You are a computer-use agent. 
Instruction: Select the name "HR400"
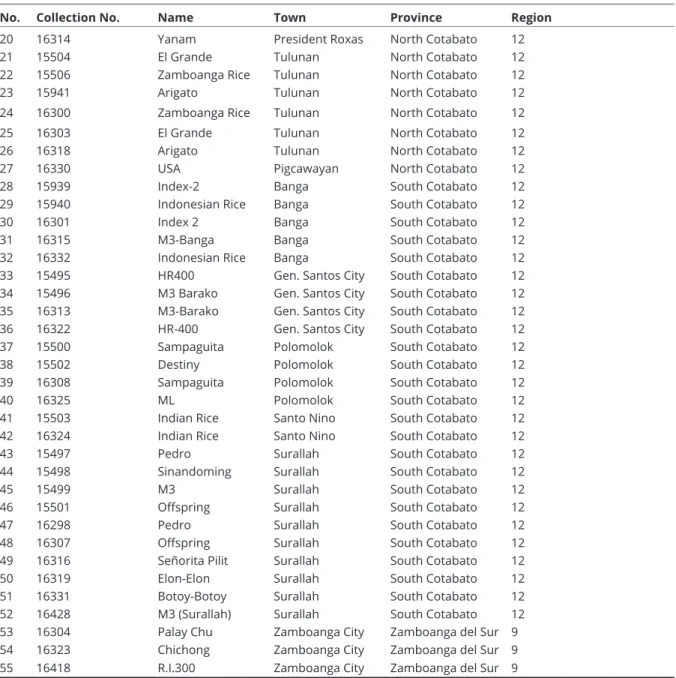point(176,275)
